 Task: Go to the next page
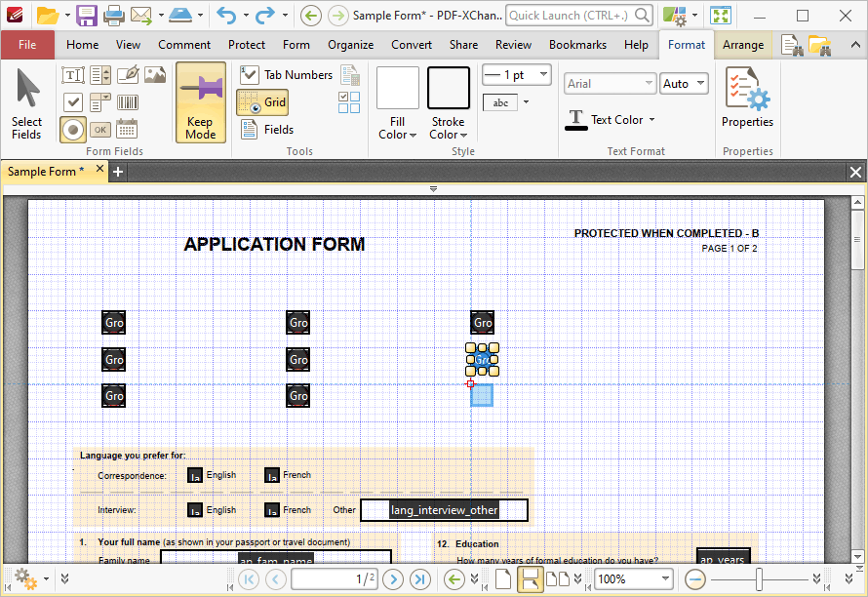(393, 579)
